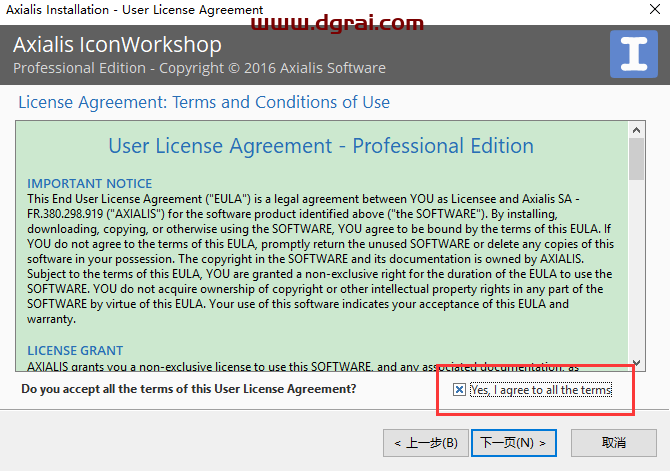Screen dimensions: 670x471
Task: Go back with the 上一步(B) button
Action: (x=426, y=443)
